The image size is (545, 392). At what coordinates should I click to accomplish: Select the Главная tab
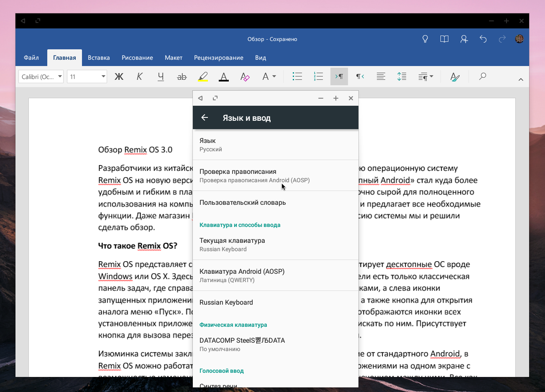(64, 58)
